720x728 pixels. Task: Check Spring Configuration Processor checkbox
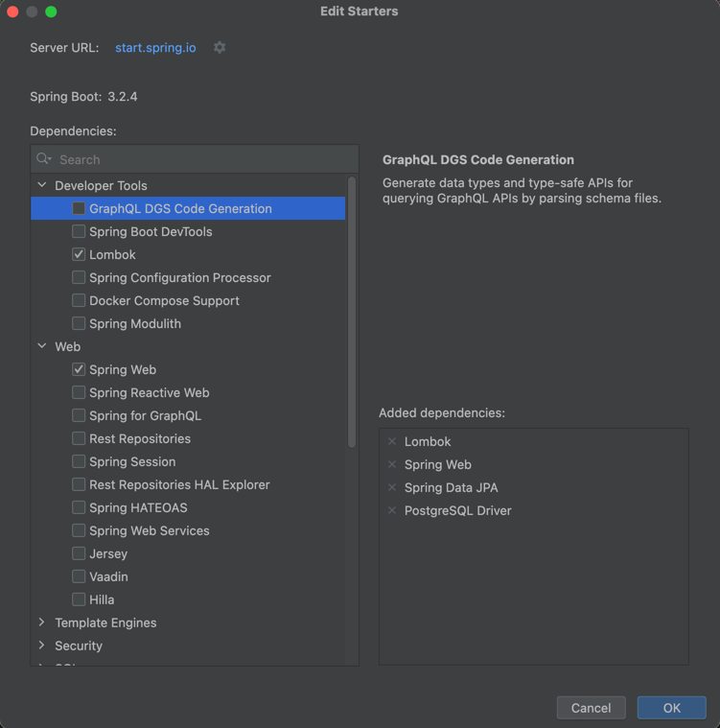[79, 277]
